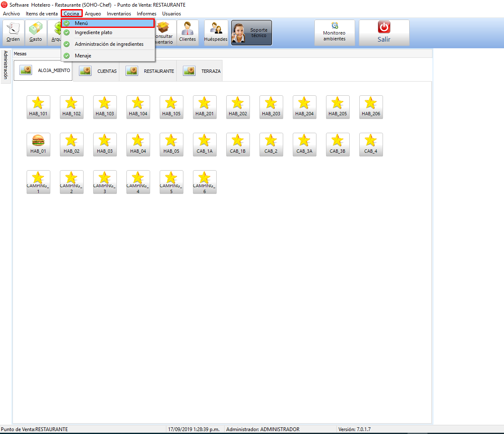Click the Orden toolbar icon
This screenshot has width=504, height=434.
(13, 32)
